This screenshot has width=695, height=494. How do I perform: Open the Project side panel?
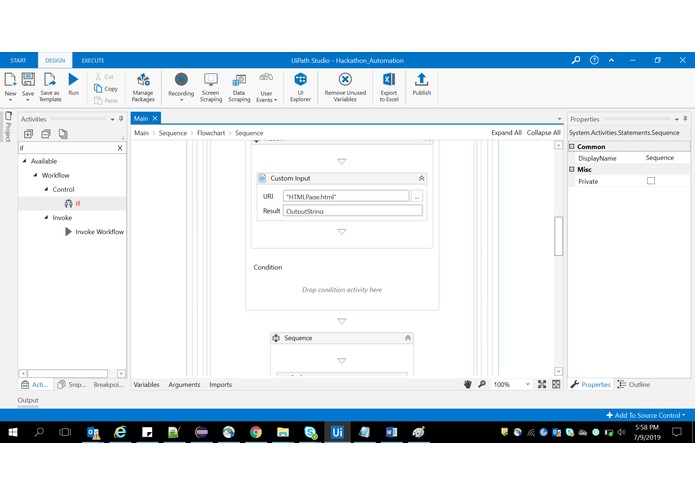click(x=8, y=127)
